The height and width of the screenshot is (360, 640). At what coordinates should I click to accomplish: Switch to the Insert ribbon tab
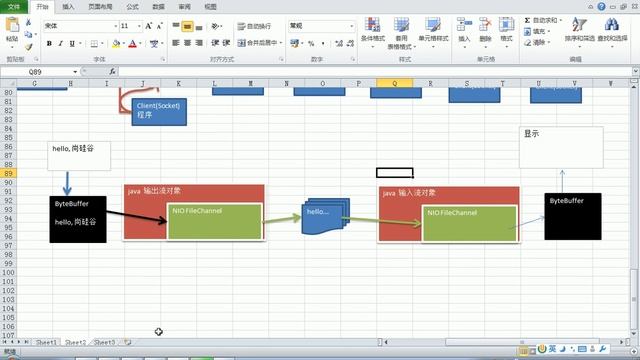point(68,7)
